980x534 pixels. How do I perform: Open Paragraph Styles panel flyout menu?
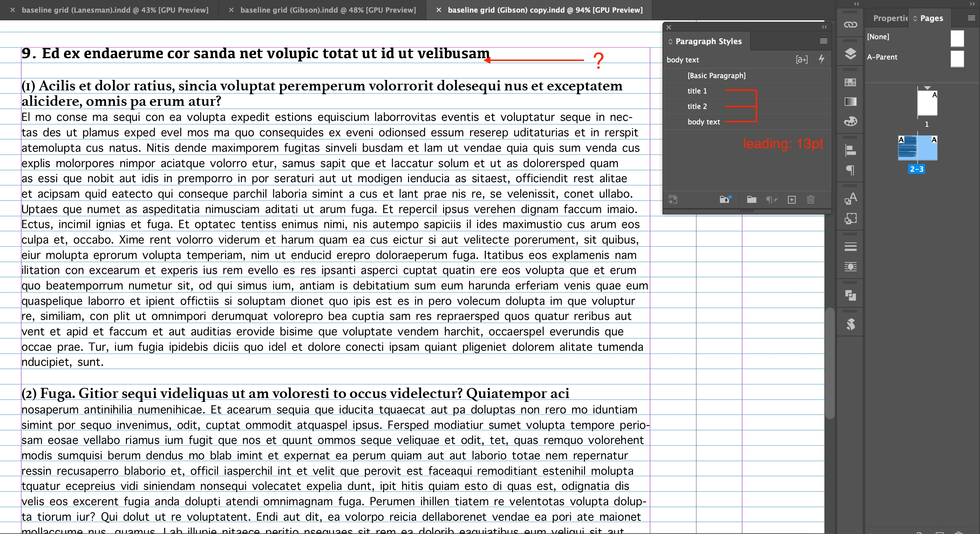point(823,41)
